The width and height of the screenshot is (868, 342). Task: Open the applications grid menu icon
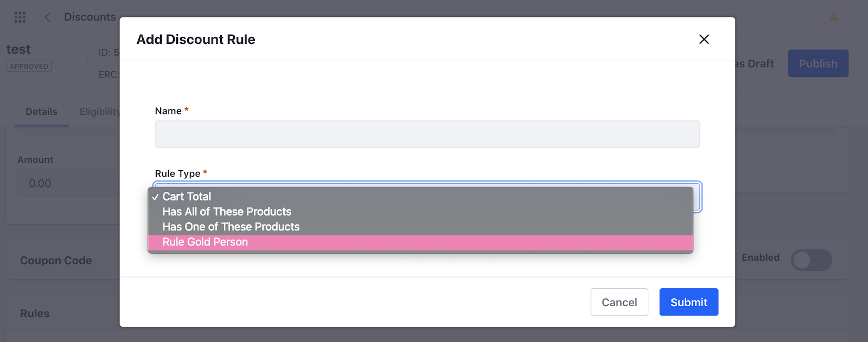pyautogui.click(x=20, y=17)
